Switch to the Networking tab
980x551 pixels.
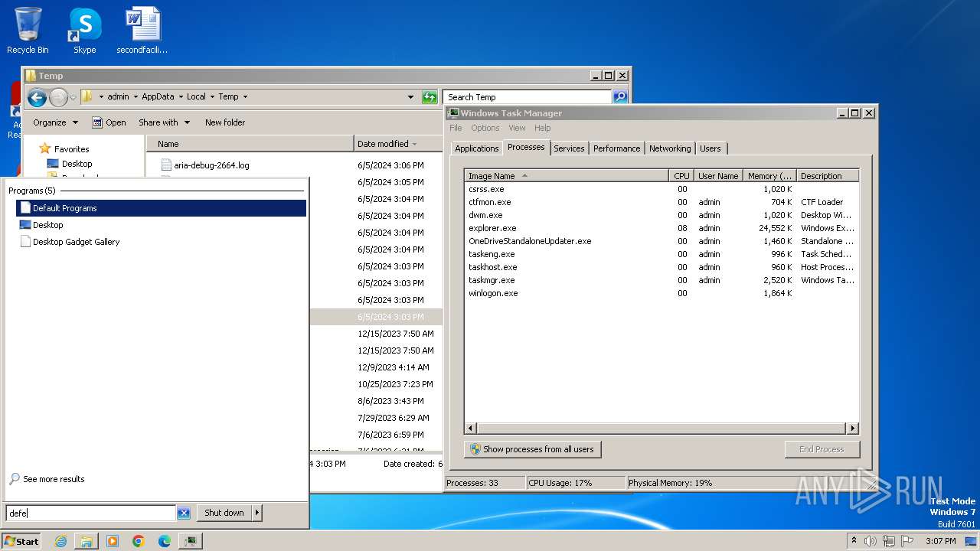pos(670,148)
